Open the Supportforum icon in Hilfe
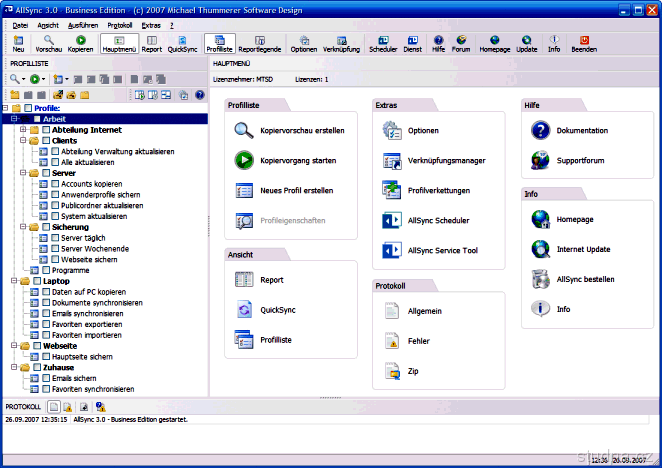662x468 pixels. [541, 160]
